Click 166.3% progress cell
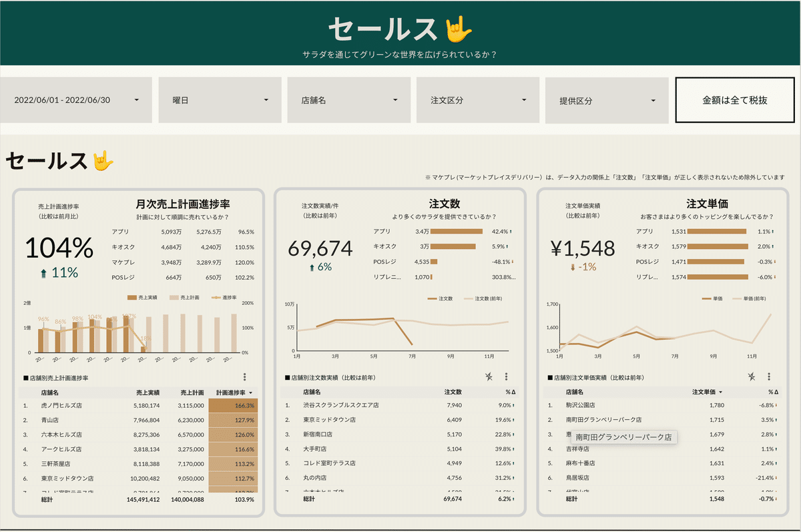Viewport: 801px width, 532px height. click(x=233, y=405)
